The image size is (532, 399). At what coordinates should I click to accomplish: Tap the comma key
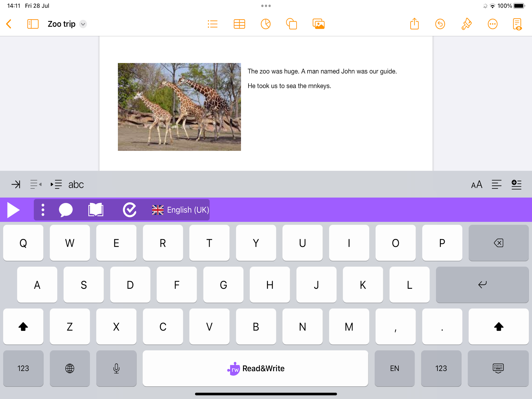coord(396,327)
